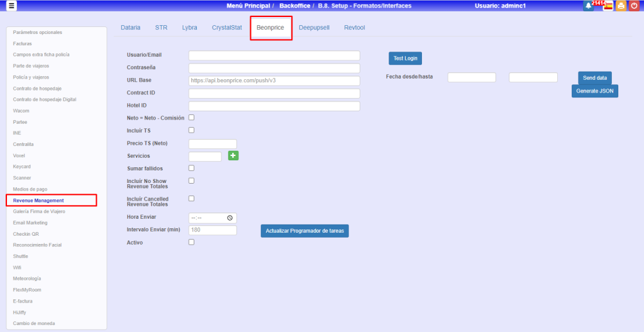Screen dimensions: 644x332
Task: Open Email Marketing in the sidebar
Action: [30, 223]
